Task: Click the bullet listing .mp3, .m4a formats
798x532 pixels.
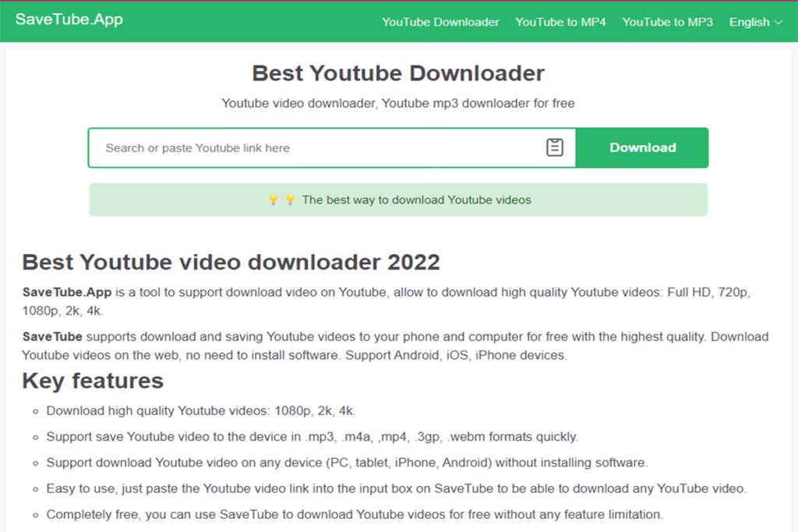Action: (x=312, y=436)
